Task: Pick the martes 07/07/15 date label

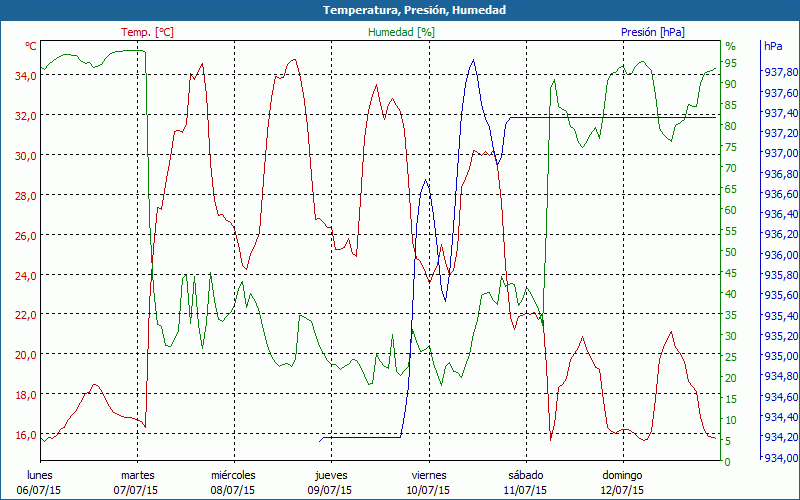Action: point(137,483)
